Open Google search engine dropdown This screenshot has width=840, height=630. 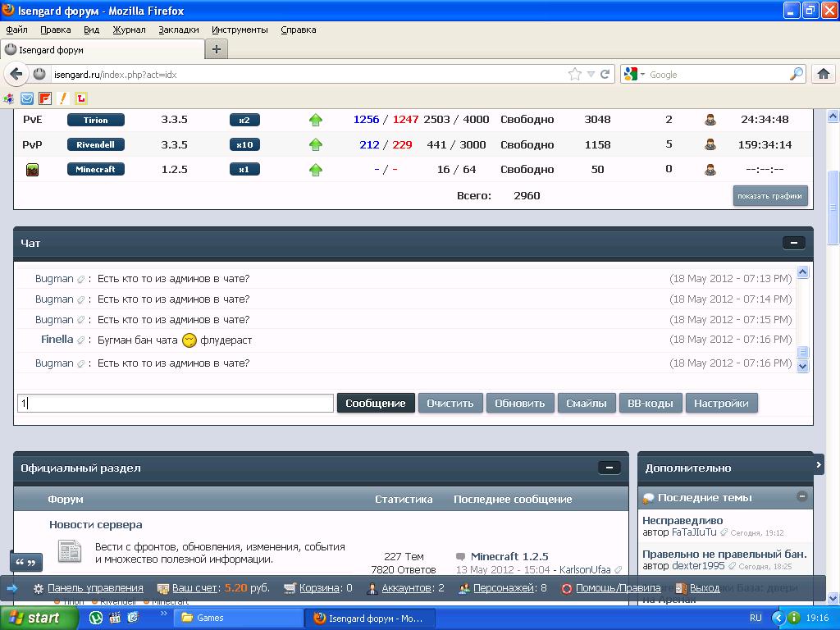pyautogui.click(x=634, y=74)
